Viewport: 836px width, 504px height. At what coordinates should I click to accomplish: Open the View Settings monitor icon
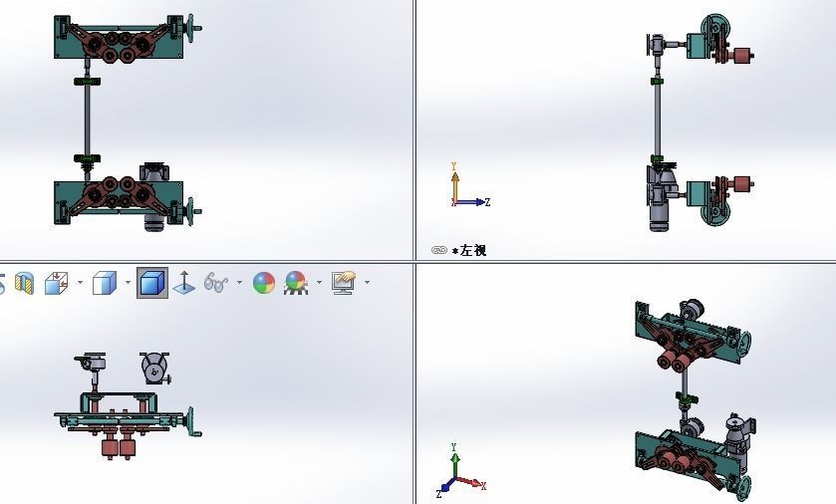click(x=344, y=283)
